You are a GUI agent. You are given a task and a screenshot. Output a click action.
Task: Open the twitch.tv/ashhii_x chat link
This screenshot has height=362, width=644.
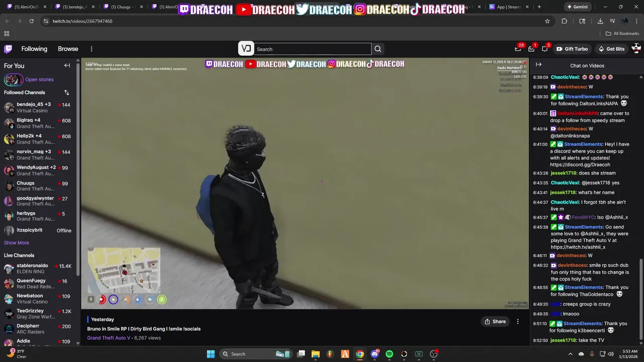pos(578,247)
